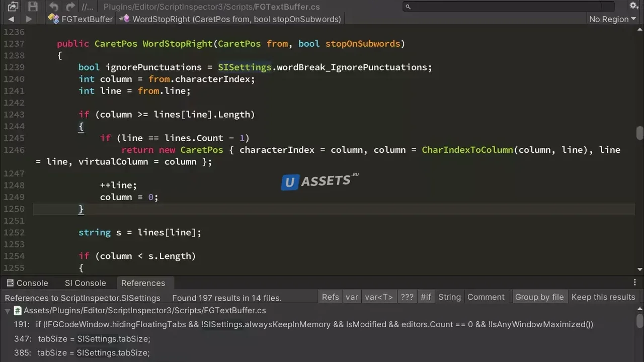644x362 pixels.
Task: Open reference result at line 191
Action: [x=318, y=324]
